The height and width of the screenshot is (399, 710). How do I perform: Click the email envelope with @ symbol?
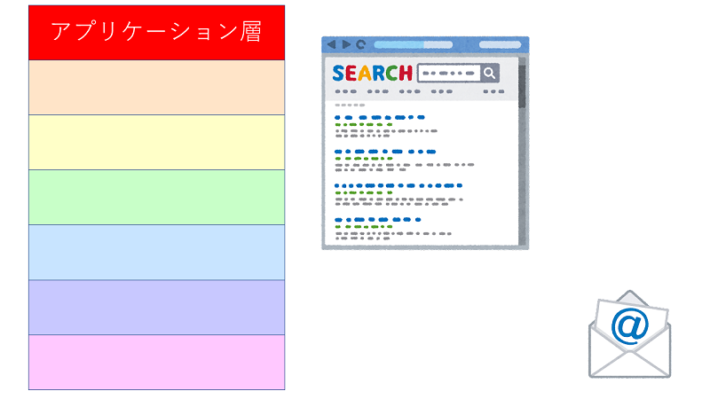(630, 334)
